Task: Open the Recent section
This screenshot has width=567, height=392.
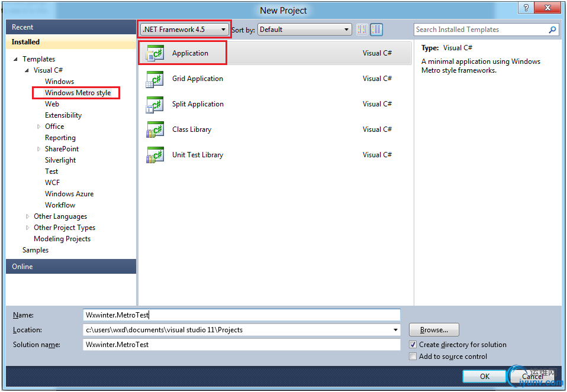Action: click(x=71, y=27)
